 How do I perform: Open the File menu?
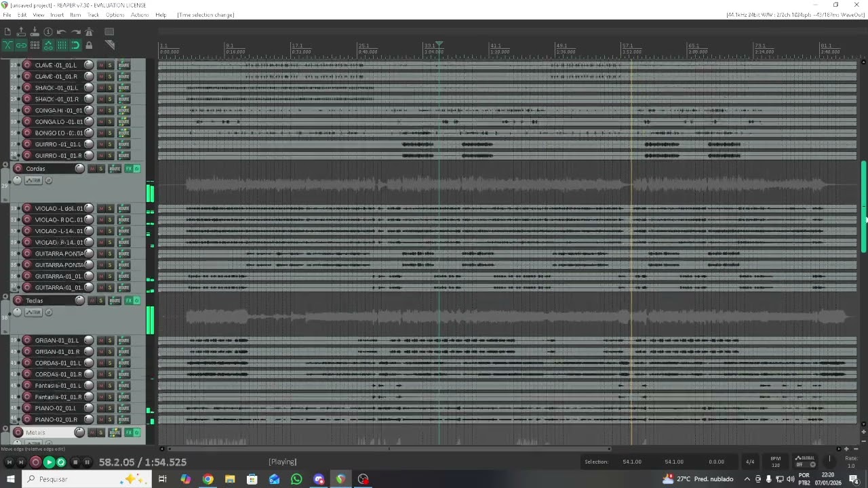click(7, 15)
